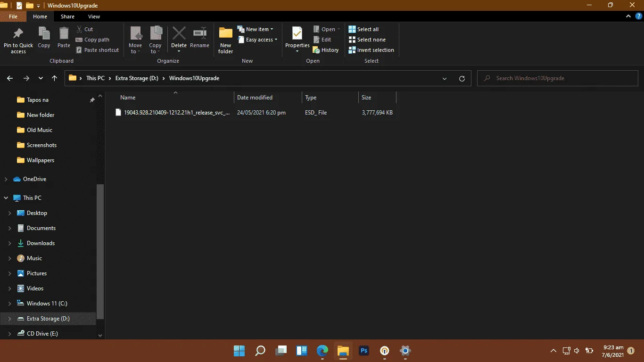
Task: Select Pictures in navigation pane
Action: pyautogui.click(x=37, y=273)
